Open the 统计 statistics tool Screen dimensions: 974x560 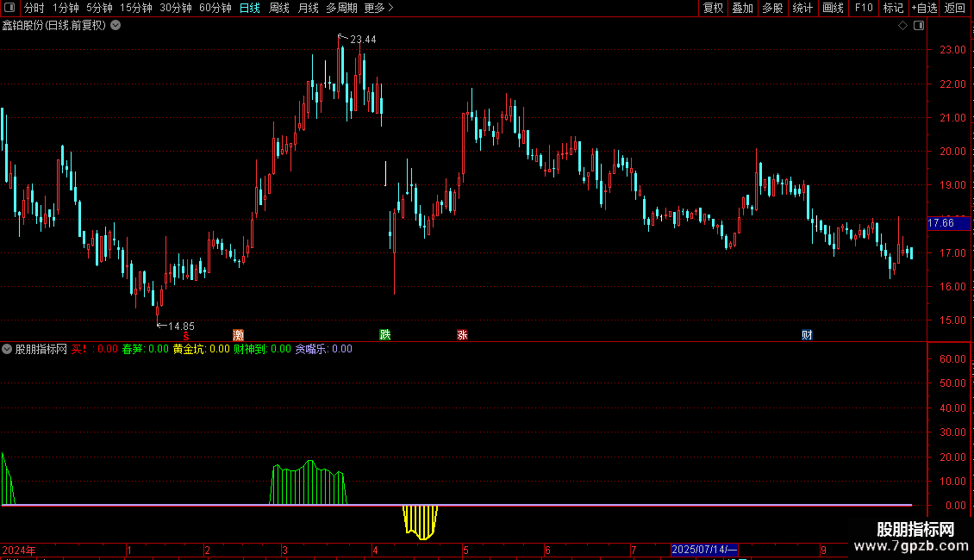[802, 8]
